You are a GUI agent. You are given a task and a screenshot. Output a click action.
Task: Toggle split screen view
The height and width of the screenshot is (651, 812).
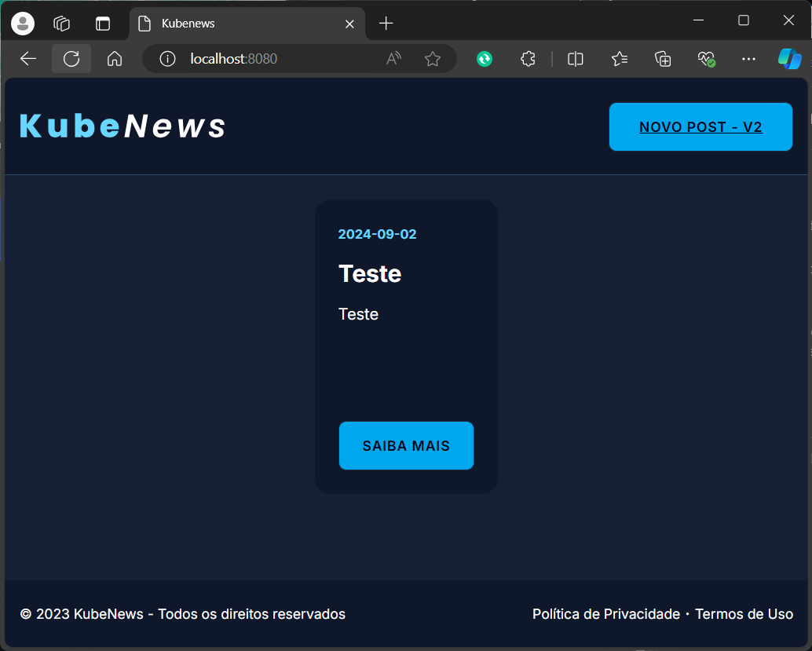(x=576, y=59)
